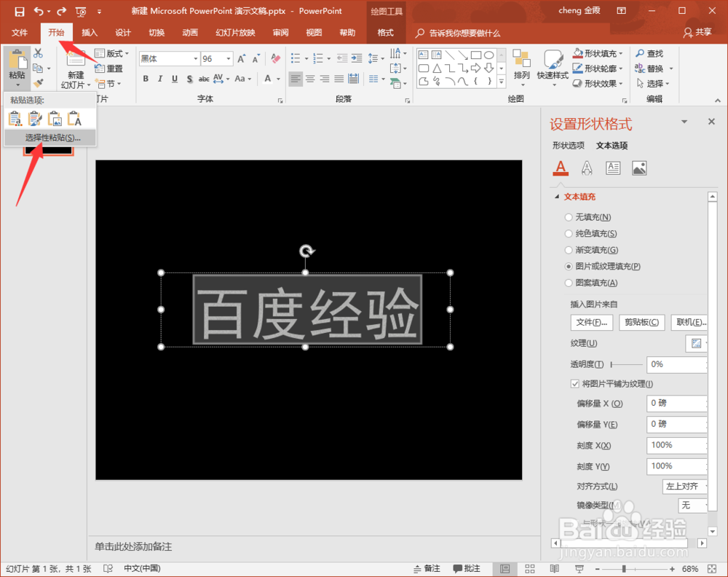Expand the Paste button dropdown arrow
Viewport: 728px width, 577px height.
click(x=17, y=85)
